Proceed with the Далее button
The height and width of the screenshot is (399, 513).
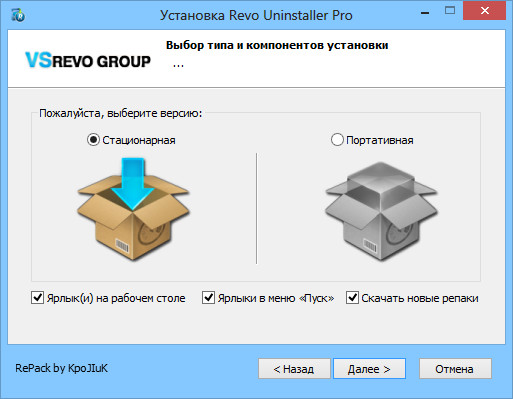pos(369,369)
